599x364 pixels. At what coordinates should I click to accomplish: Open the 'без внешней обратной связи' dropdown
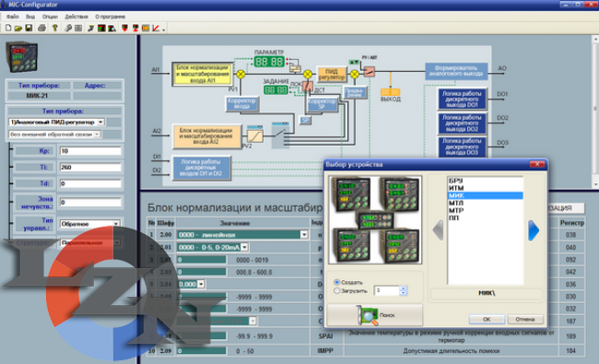coord(97,135)
